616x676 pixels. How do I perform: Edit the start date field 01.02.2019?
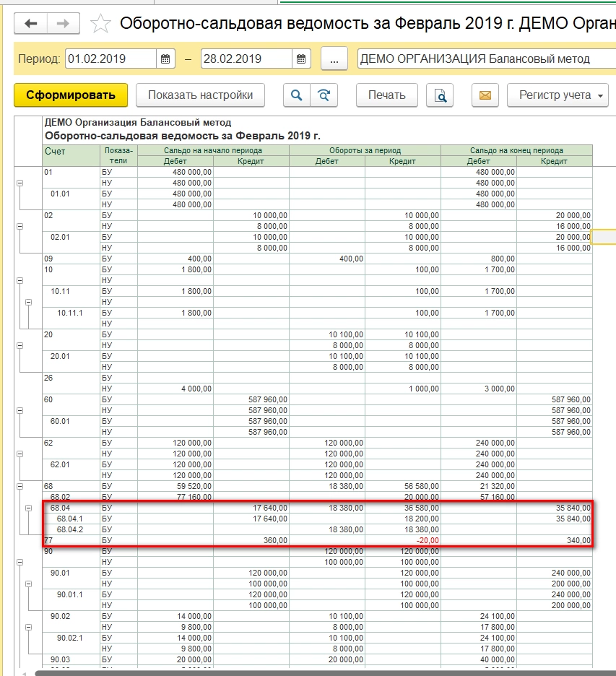pyautogui.click(x=110, y=59)
